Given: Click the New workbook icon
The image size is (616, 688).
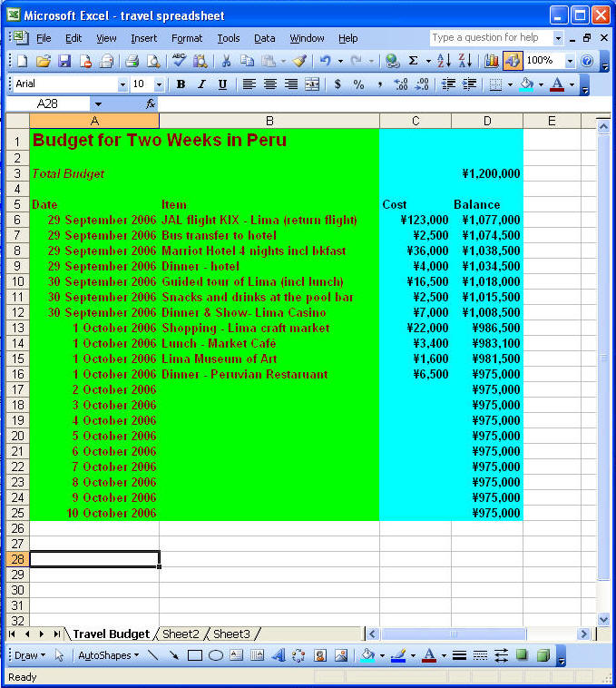Looking at the screenshot, I should click(22, 61).
